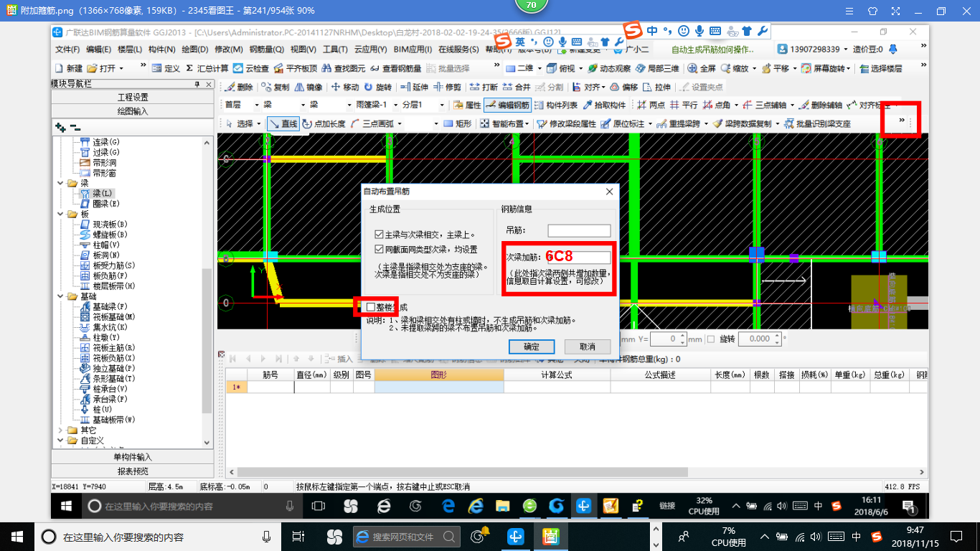Click the 全屏 fullscreen tool
The image size is (980, 551).
(x=702, y=68)
